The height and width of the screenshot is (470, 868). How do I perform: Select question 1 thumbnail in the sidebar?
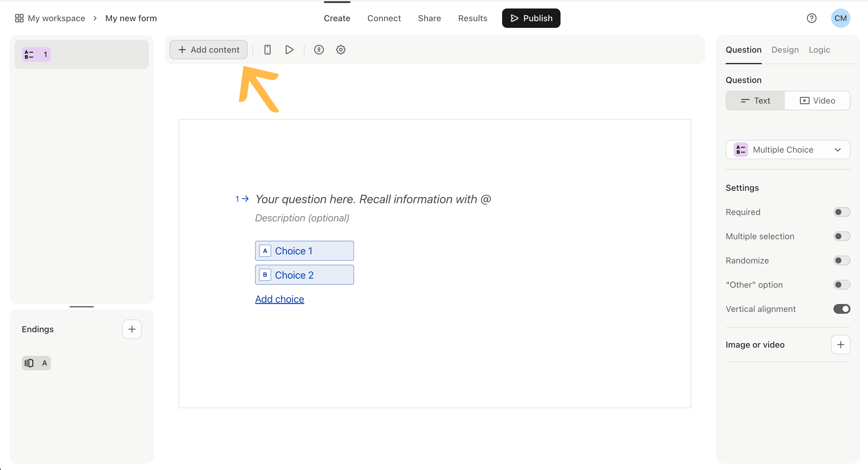tap(81, 54)
